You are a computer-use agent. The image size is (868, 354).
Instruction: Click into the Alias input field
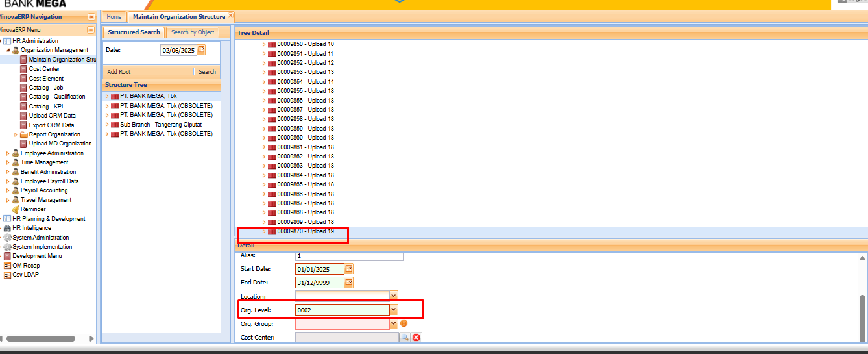349,256
